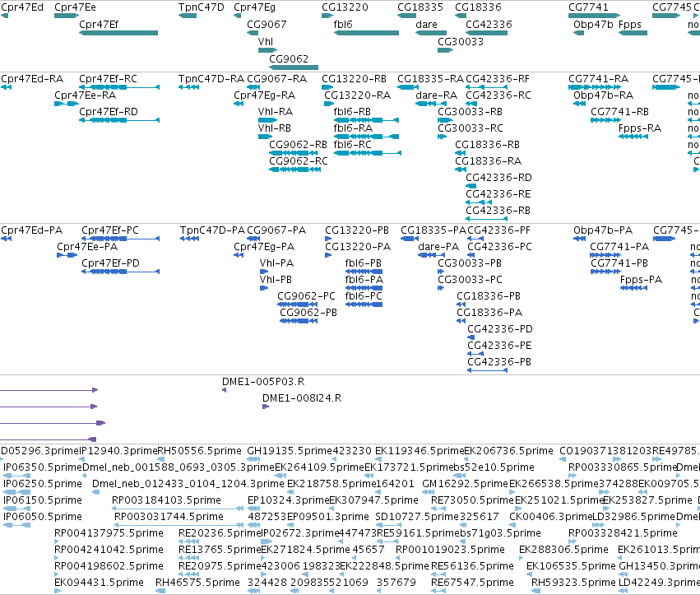The image size is (700, 595).
Task: Open the Fpps gene feature
Action: coord(633,33)
